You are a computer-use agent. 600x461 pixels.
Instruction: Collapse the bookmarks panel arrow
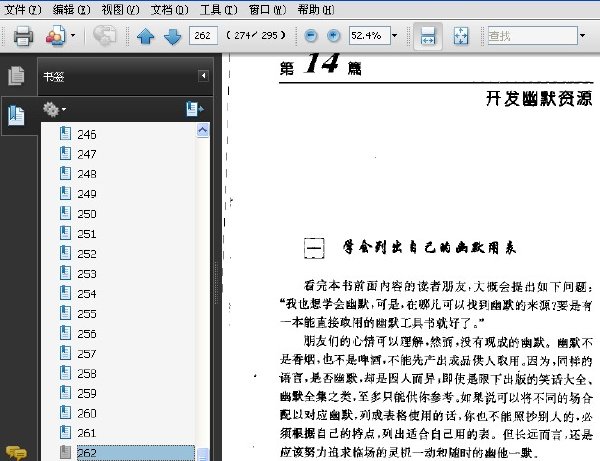coord(203,76)
